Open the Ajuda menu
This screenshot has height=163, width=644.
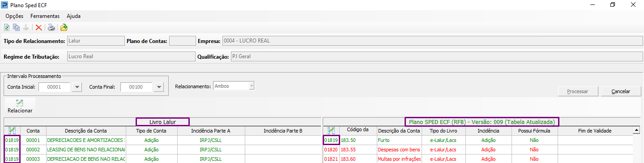click(x=73, y=16)
